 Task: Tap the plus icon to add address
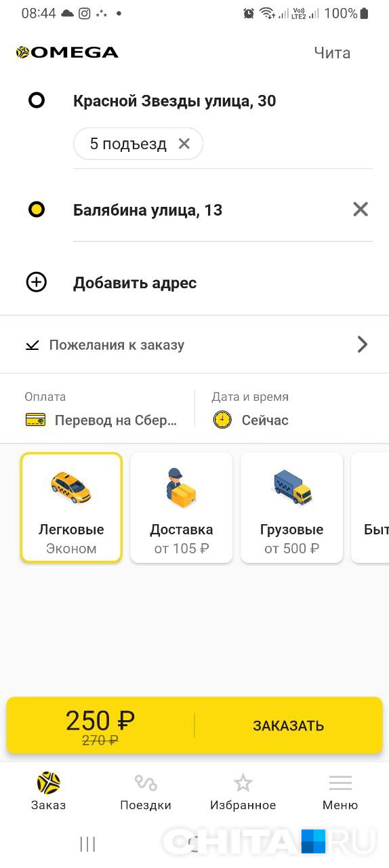36,282
